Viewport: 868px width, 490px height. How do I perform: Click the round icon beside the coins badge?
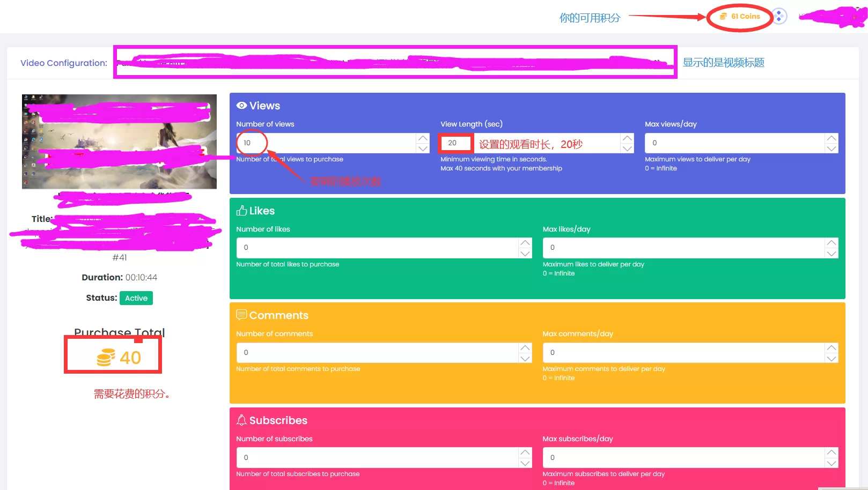pyautogui.click(x=779, y=17)
